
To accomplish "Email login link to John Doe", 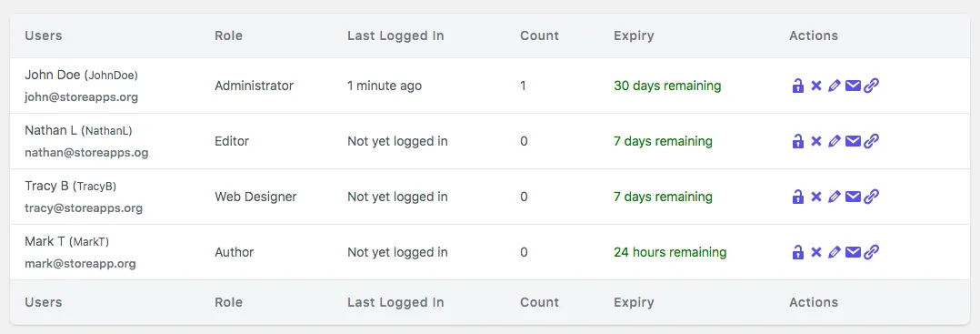I will pyautogui.click(x=853, y=86).
